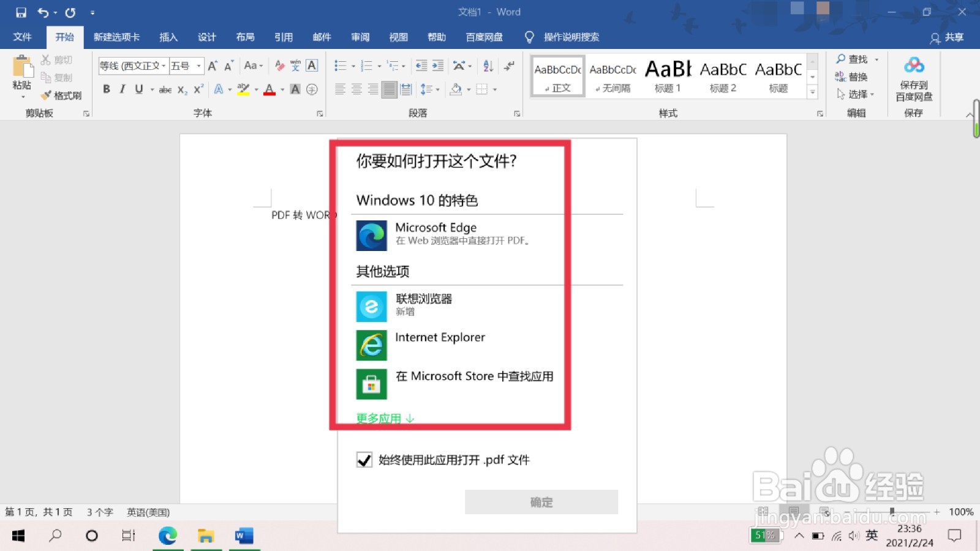This screenshot has width=980, height=551.
Task: Align text right
Action: [372, 89]
